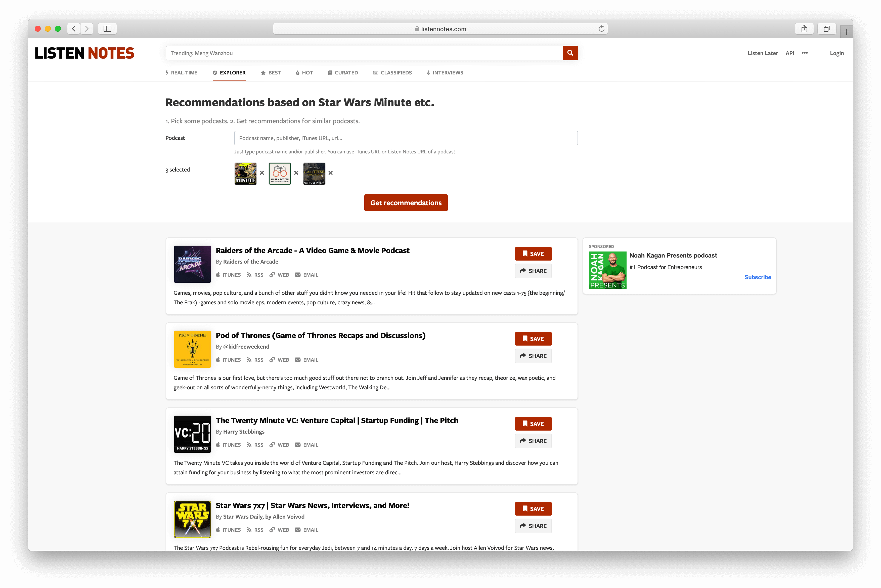Focus the Trending search field
Image resolution: width=881 pixels, height=588 pixels.
point(364,53)
